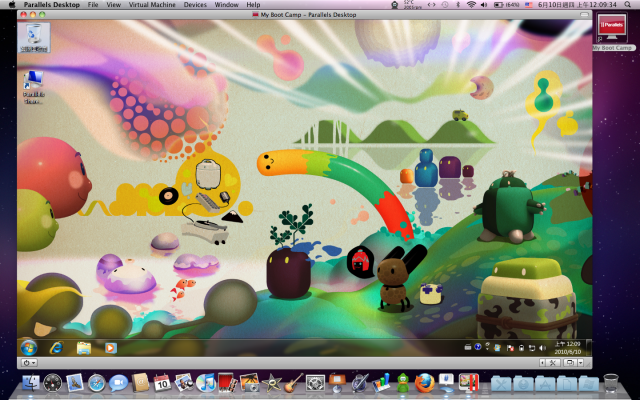Screen dimensions: 640x400
Task: Open the Windows volume speaker icon
Action: coord(542,348)
